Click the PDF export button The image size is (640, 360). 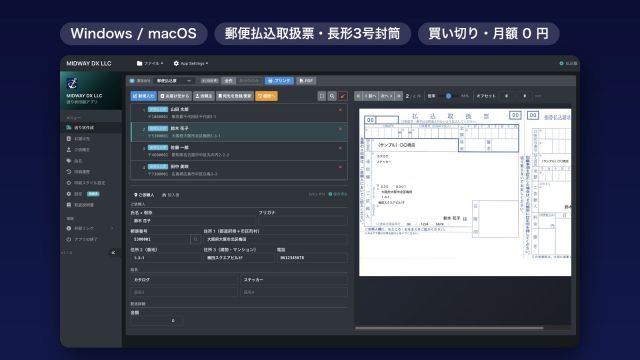(x=306, y=81)
